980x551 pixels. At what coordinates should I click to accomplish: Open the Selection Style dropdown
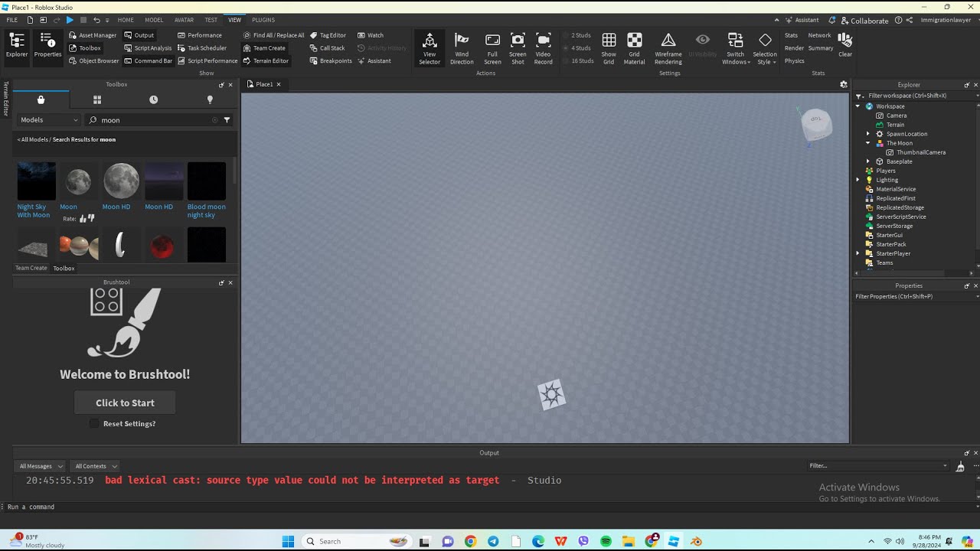click(x=765, y=49)
